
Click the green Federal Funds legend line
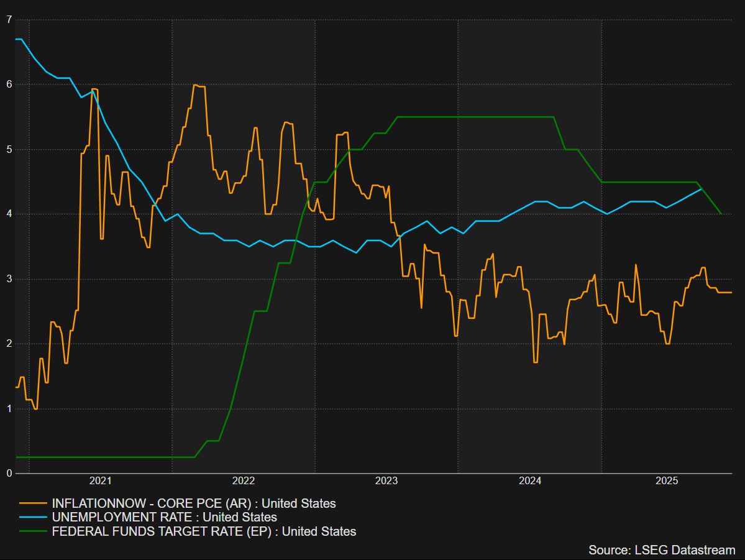click(x=33, y=531)
